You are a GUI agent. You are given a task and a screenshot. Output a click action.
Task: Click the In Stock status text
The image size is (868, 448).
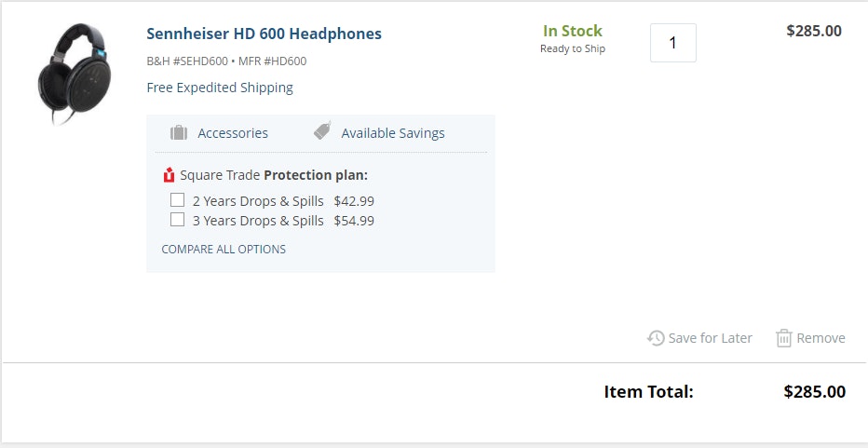572,31
